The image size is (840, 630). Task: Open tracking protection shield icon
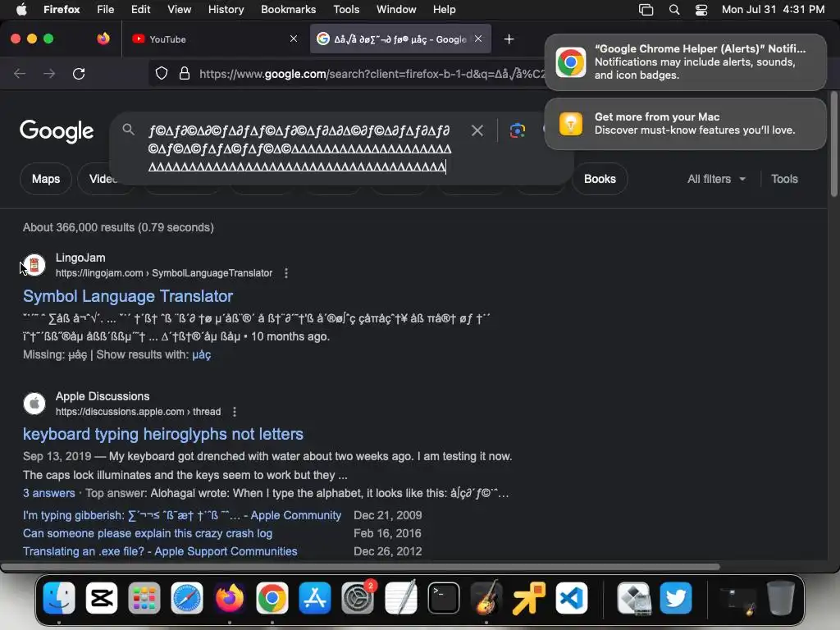click(x=162, y=73)
